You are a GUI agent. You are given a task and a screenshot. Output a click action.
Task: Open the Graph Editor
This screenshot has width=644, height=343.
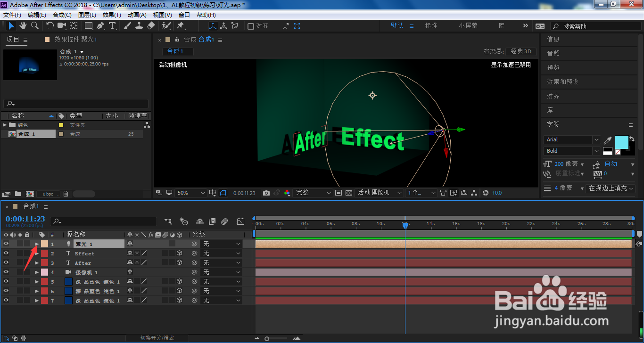240,221
